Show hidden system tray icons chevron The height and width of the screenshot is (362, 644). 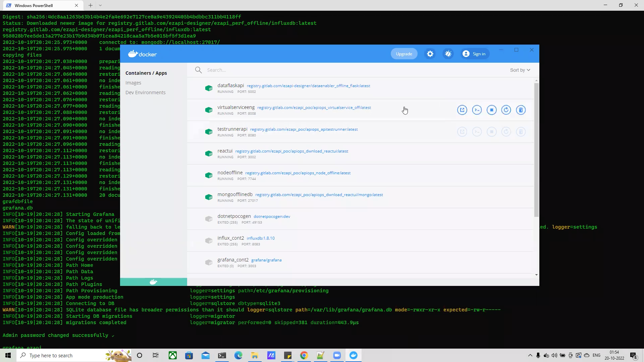(x=530, y=355)
